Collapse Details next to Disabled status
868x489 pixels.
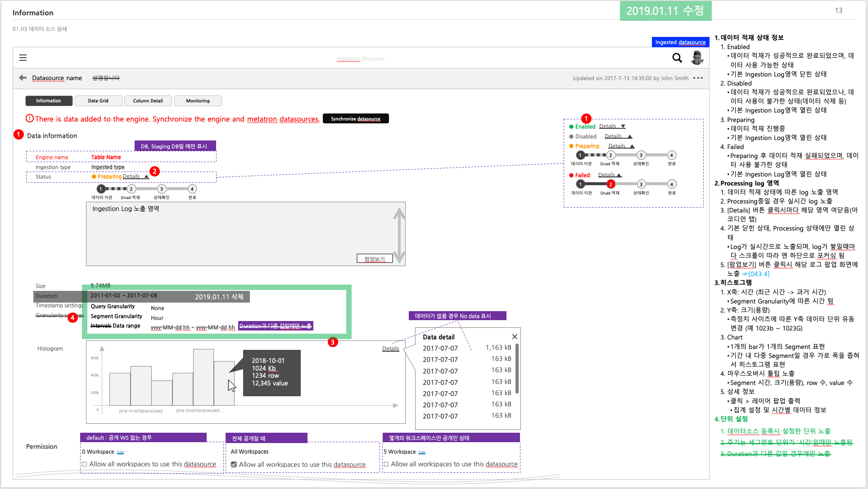(x=618, y=136)
